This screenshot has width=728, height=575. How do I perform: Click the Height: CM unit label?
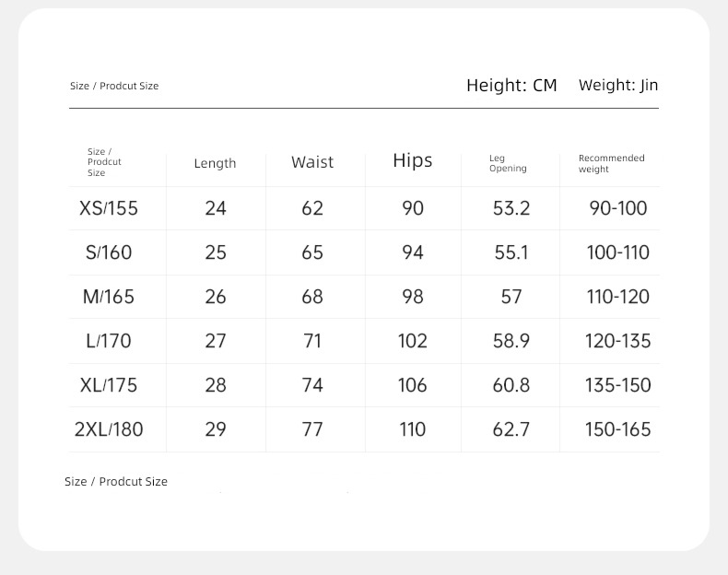coord(511,86)
